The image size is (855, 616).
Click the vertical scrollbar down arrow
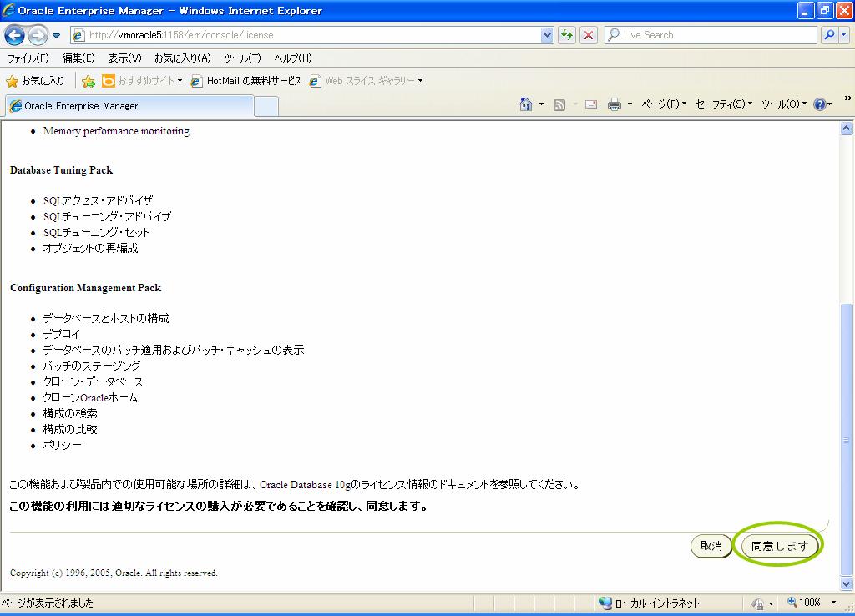click(847, 583)
